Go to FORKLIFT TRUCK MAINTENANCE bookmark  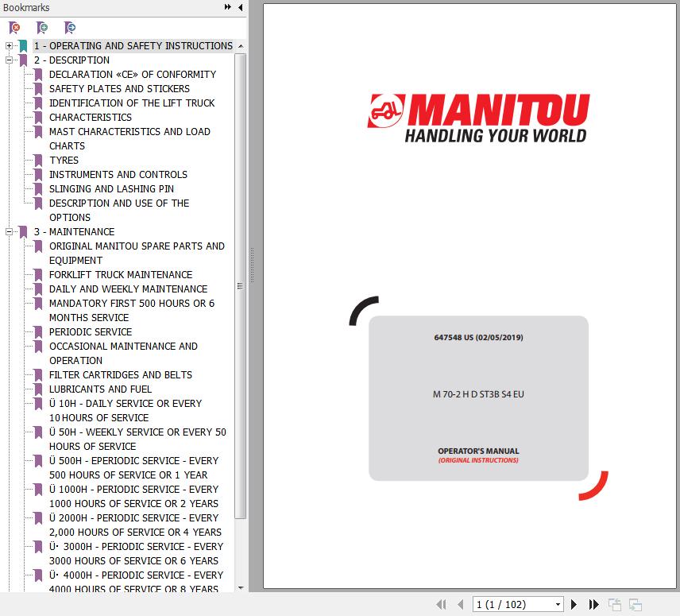[x=121, y=274]
